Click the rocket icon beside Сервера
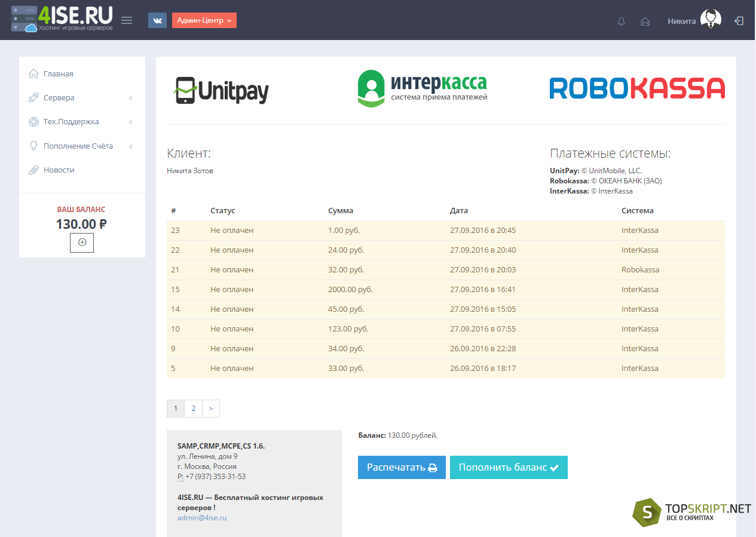Viewport: 756px width, 537px height. pyautogui.click(x=33, y=97)
